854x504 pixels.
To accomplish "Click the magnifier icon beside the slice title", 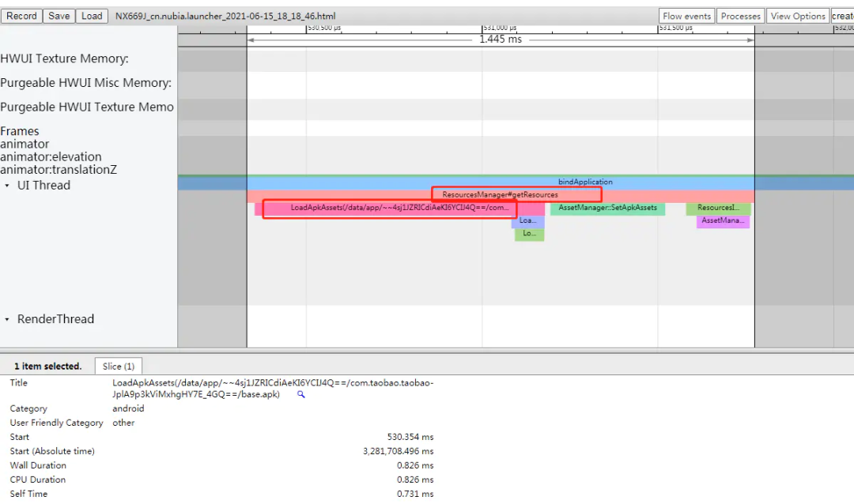I will [x=300, y=395].
